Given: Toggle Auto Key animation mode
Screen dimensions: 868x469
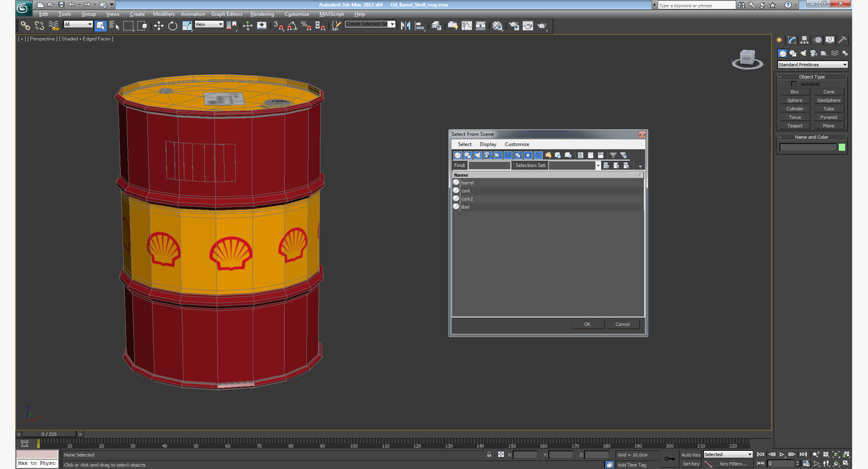Looking at the screenshot, I should tap(690, 454).
